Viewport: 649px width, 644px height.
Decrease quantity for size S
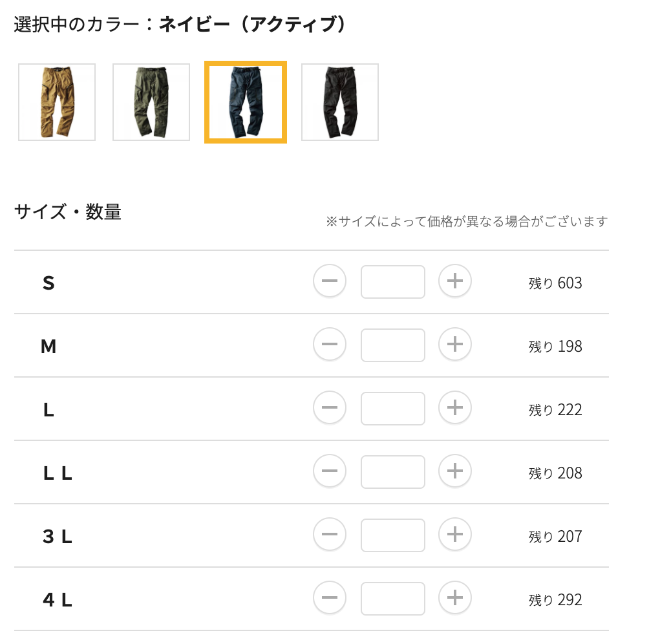point(330,282)
